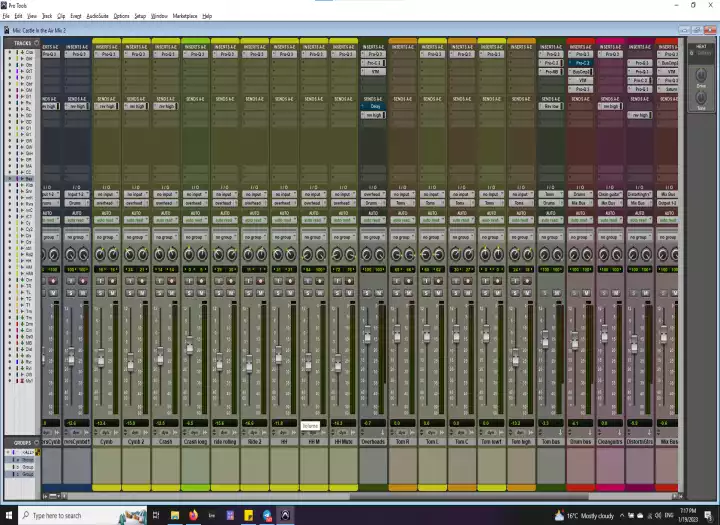Viewport: 720px width, 525px height.
Task: Click Task View icon on taskbar
Action: [156, 515]
